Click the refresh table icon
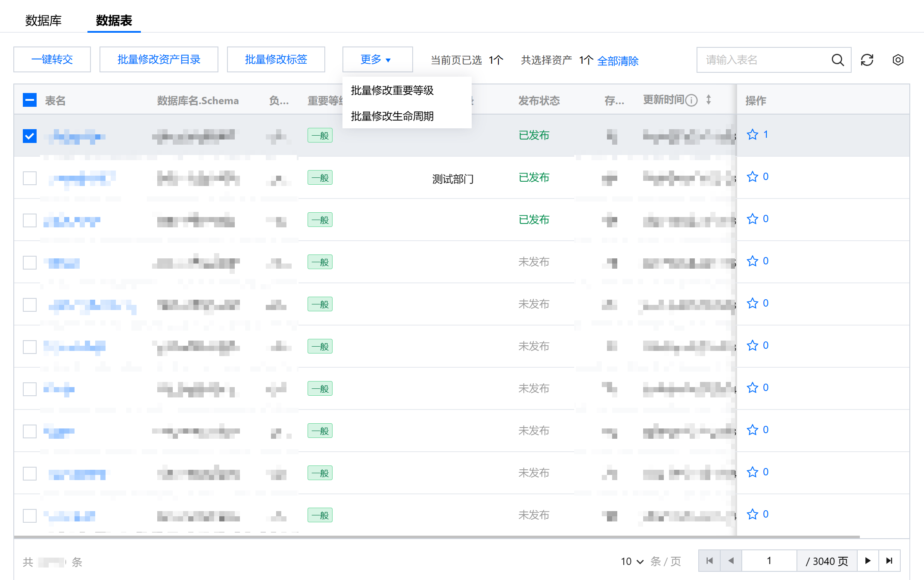The width and height of the screenshot is (924, 580). (867, 60)
